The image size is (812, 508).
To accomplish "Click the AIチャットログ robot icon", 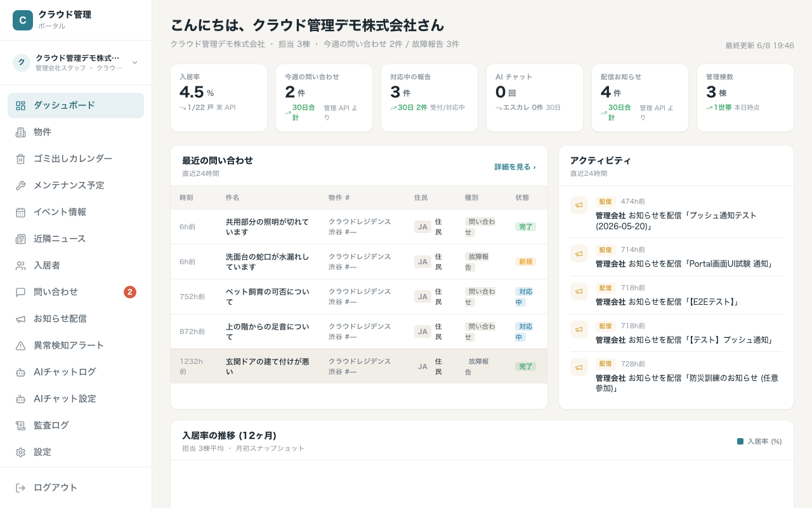I will tap(20, 372).
